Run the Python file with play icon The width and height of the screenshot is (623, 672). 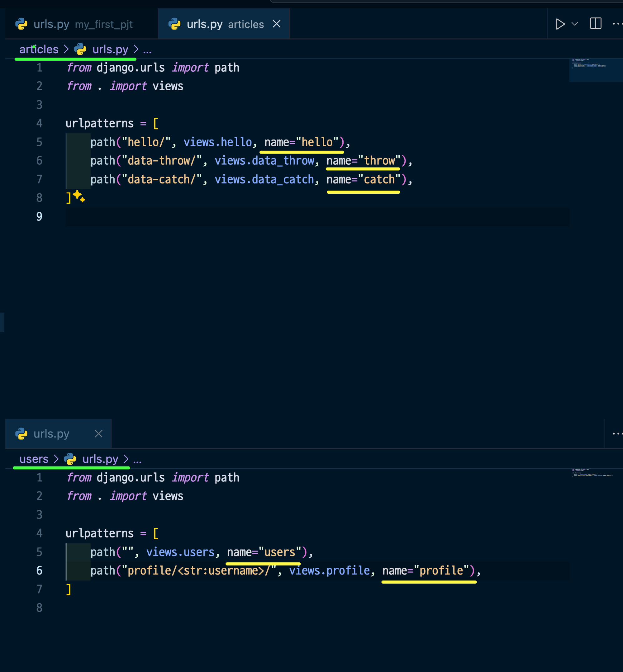point(560,24)
